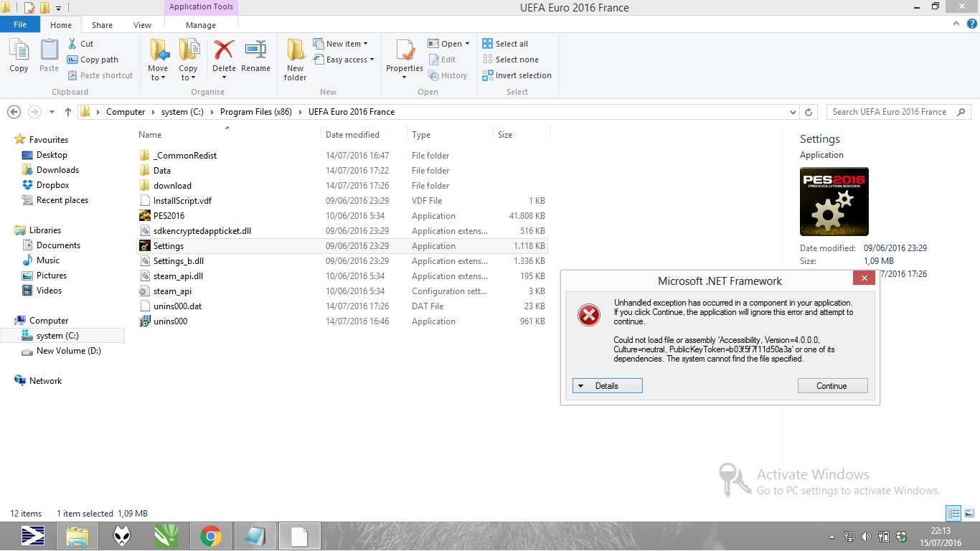Click the Application Tools contextual tab
Screen dimensions: 980x551
point(201,7)
